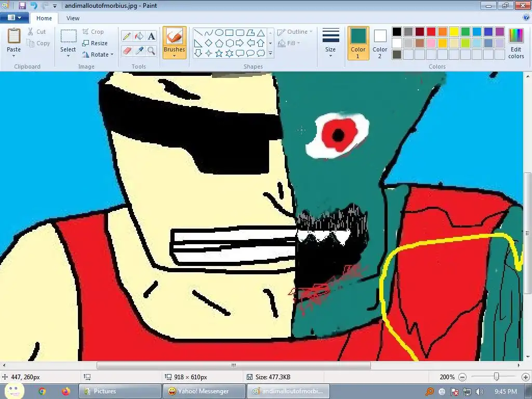Open Yahoo! Messenger from taskbar
Screen dimensions: 532x399
(204, 391)
